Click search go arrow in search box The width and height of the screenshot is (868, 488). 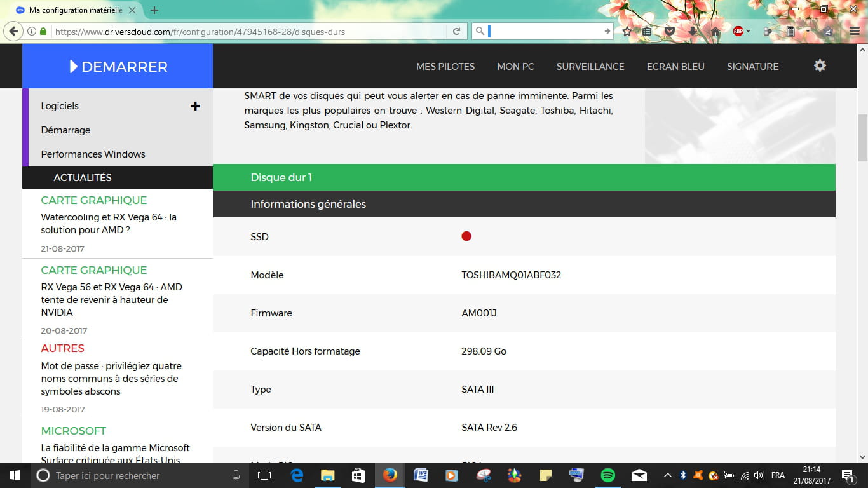point(607,31)
